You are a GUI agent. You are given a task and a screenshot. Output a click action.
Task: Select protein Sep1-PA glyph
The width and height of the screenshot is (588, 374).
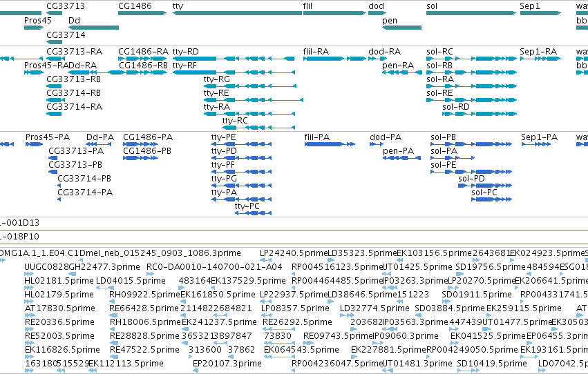point(536,144)
